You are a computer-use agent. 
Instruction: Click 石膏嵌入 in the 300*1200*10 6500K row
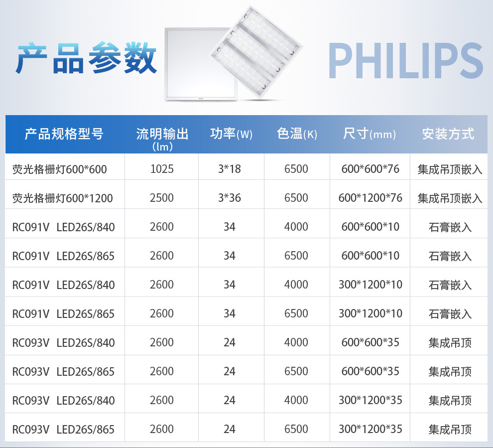tap(450, 314)
